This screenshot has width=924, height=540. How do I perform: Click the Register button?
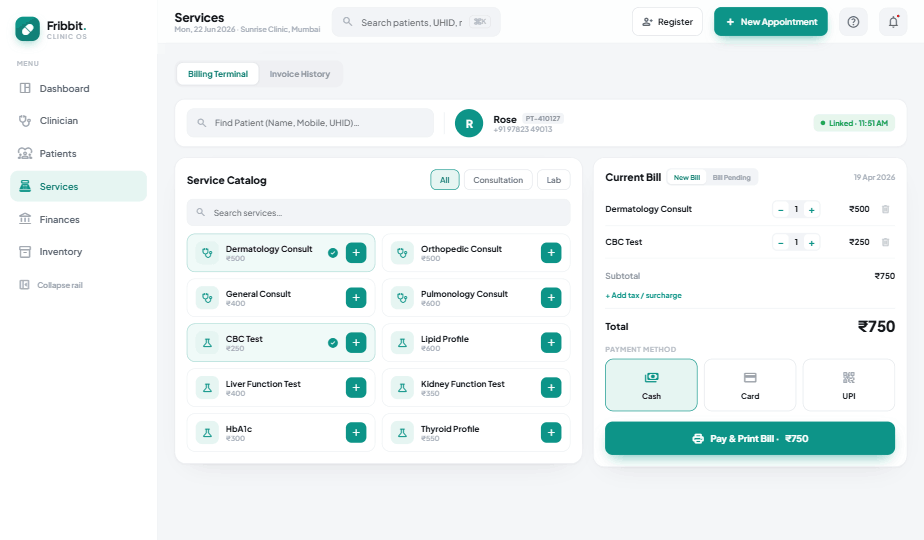point(667,22)
